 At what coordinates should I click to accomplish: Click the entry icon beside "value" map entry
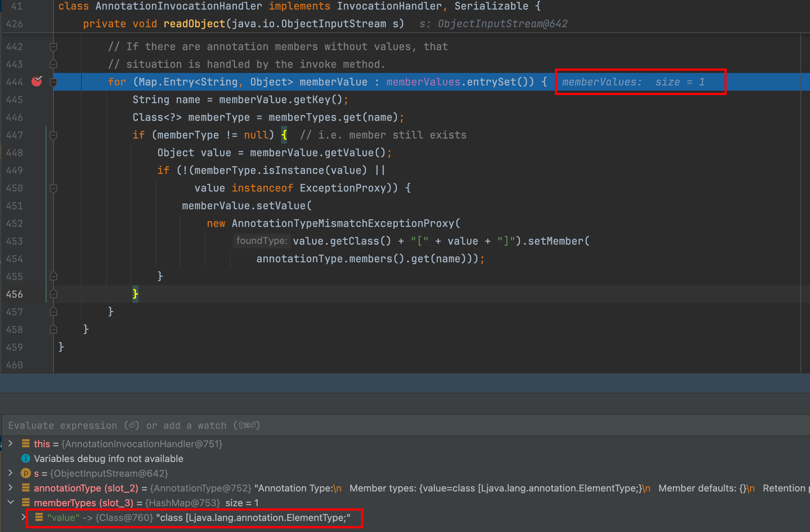click(x=39, y=517)
